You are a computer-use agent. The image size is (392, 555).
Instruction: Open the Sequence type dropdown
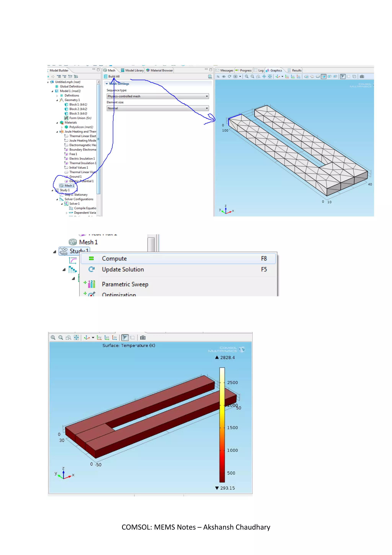click(x=158, y=96)
